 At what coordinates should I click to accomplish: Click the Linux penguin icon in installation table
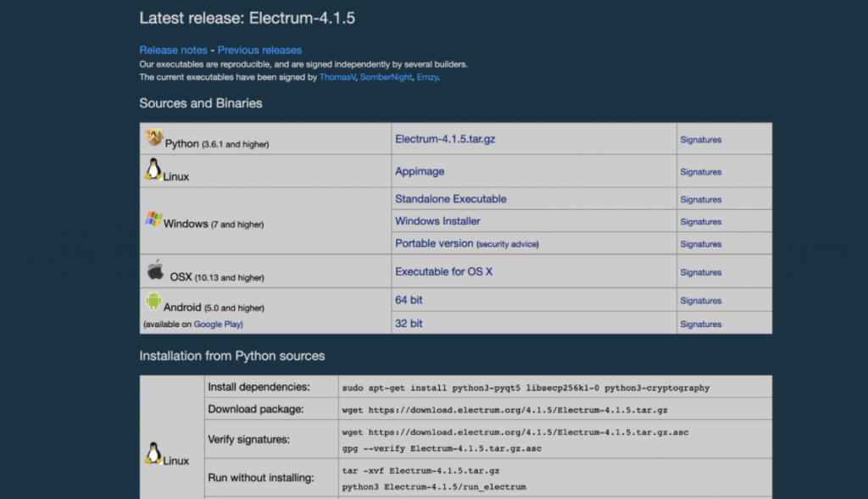[153, 454]
